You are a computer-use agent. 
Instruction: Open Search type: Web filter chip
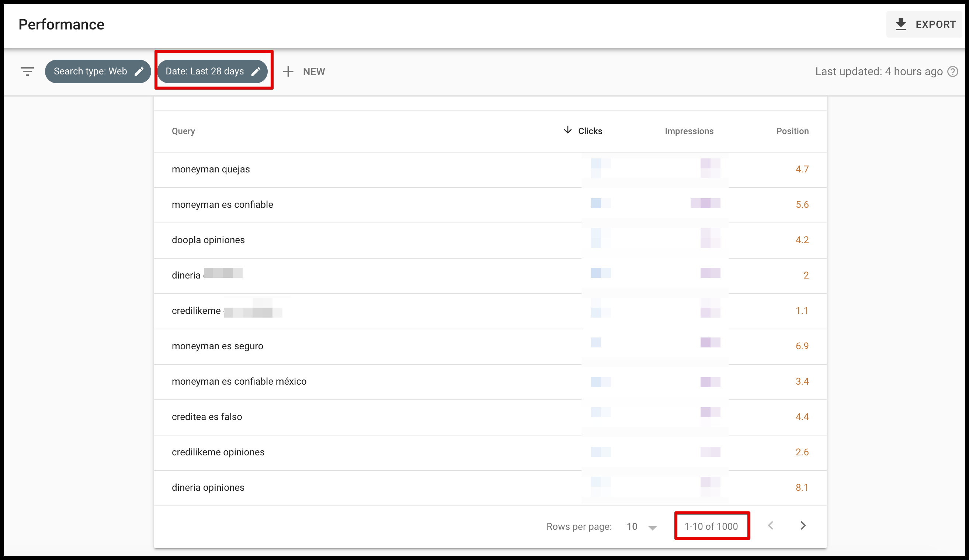click(98, 71)
